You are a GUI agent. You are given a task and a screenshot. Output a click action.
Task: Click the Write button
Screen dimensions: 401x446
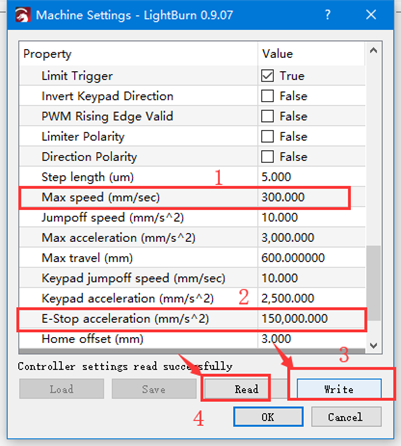(339, 389)
